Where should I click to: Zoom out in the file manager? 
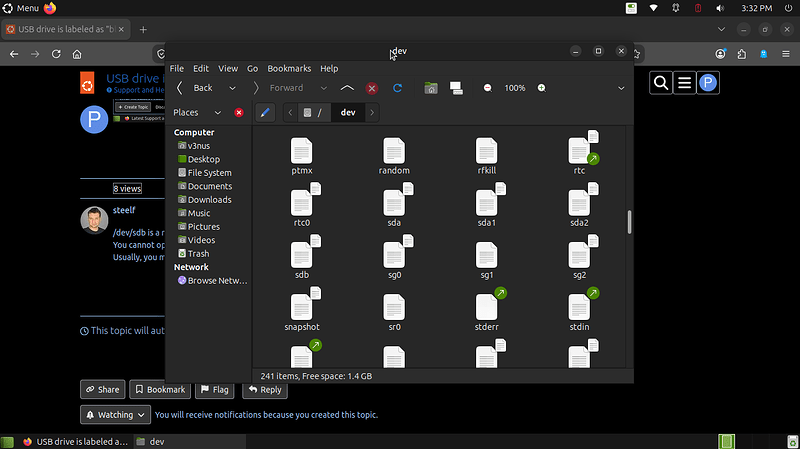(x=488, y=88)
